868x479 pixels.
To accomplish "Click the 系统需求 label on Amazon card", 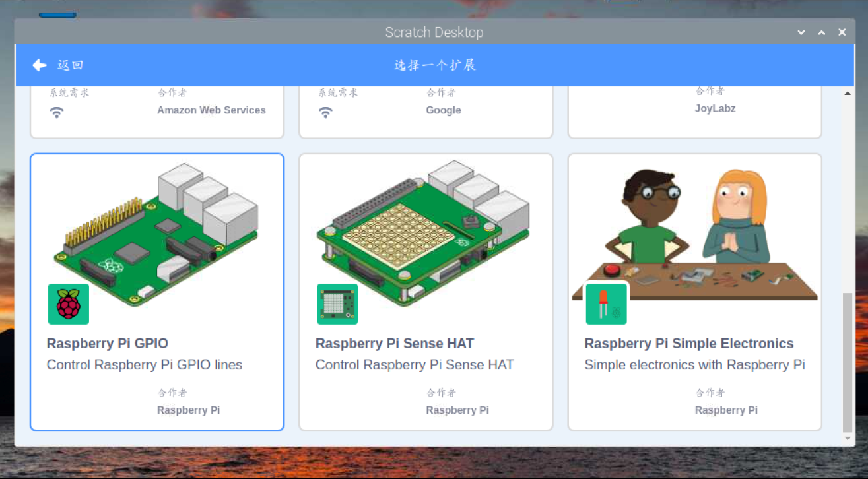I will [69, 93].
